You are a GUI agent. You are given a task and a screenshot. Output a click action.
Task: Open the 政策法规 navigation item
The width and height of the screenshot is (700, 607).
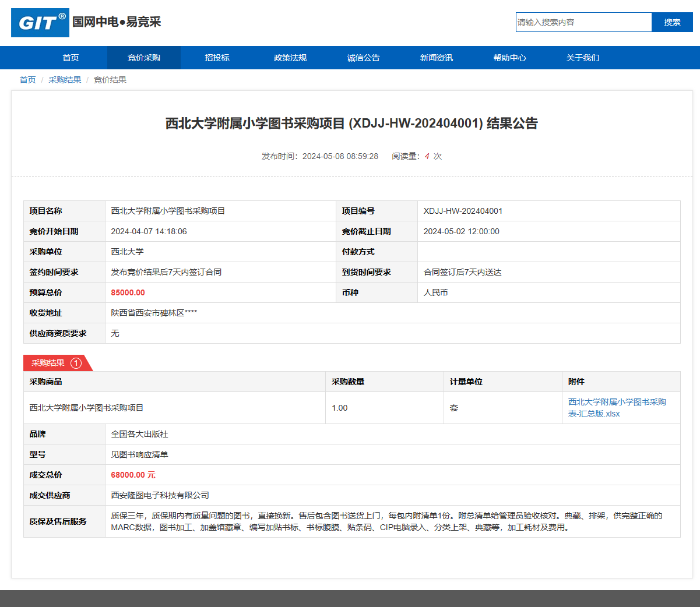coord(290,58)
